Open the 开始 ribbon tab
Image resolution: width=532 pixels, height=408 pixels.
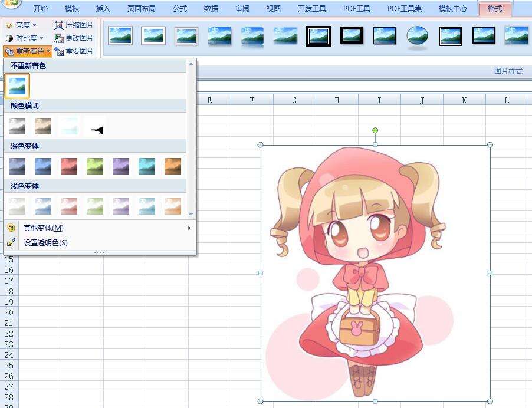(x=40, y=8)
